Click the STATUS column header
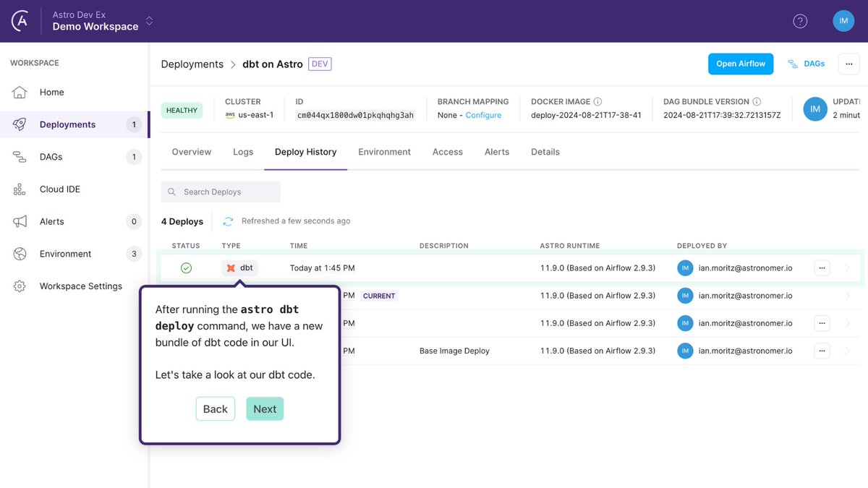This screenshot has height=488, width=868. pos(186,246)
